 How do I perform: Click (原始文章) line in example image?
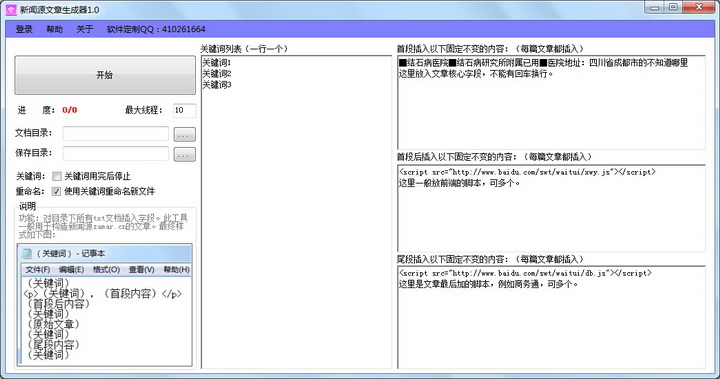(53, 324)
